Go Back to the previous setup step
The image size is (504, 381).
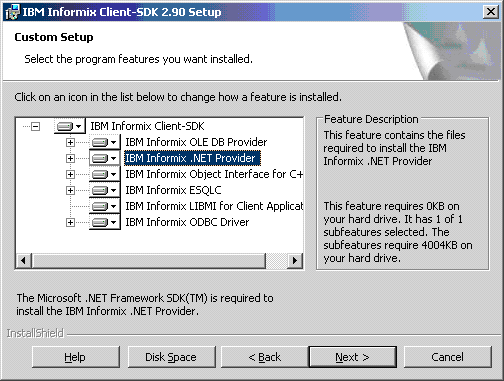pyautogui.click(x=265, y=357)
